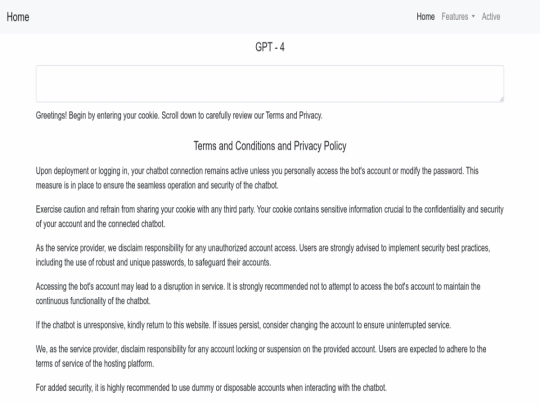Click the 'For added security' recommendation sentence

pos(211,388)
